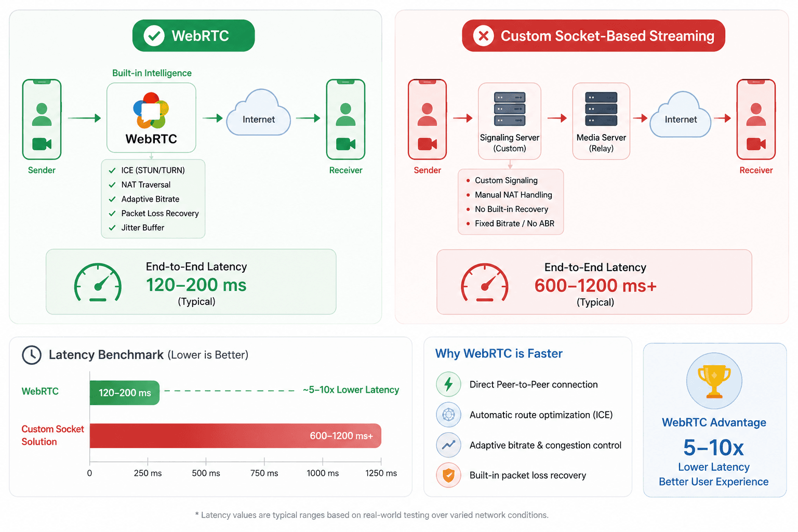This screenshot has width=798, height=532.
Task: Click the Why WebRTC is Faster heading
Action: click(x=499, y=353)
